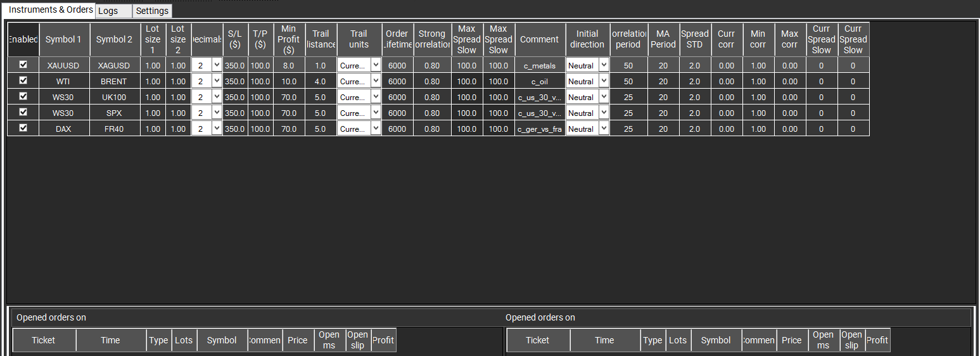Select the Instruments & Orders tab
Viewport: 980px width, 356px height.
click(51, 10)
